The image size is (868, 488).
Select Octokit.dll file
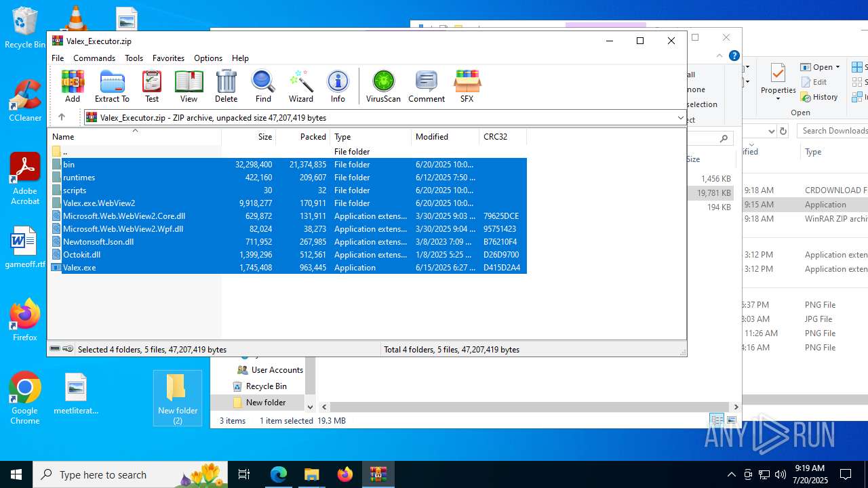[x=289, y=255]
